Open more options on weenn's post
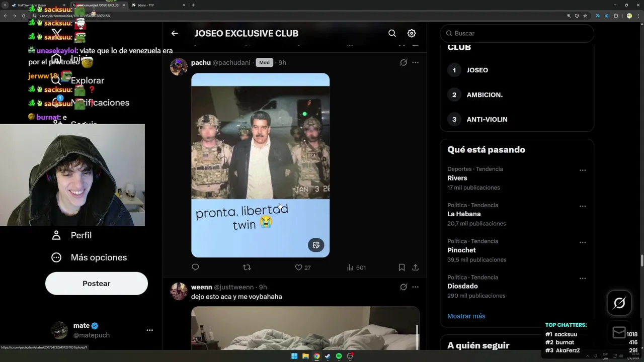The height and width of the screenshot is (362, 644). pyautogui.click(x=415, y=287)
